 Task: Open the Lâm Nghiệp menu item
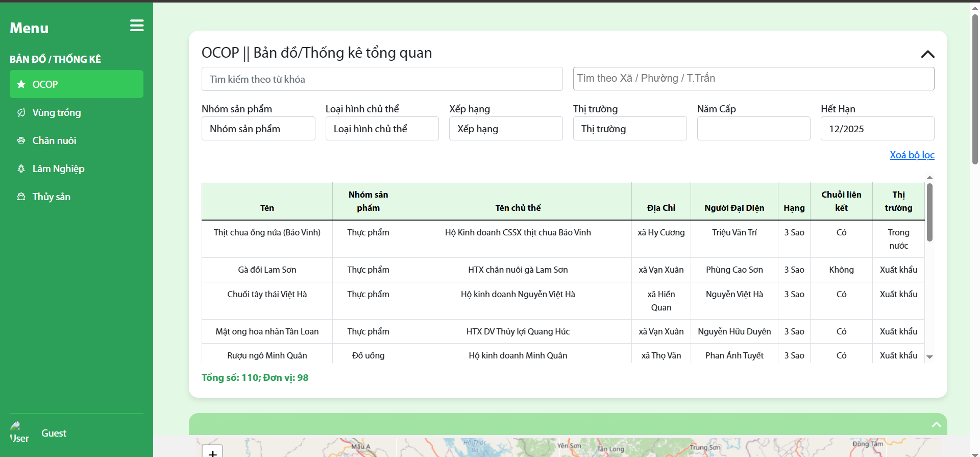58,169
